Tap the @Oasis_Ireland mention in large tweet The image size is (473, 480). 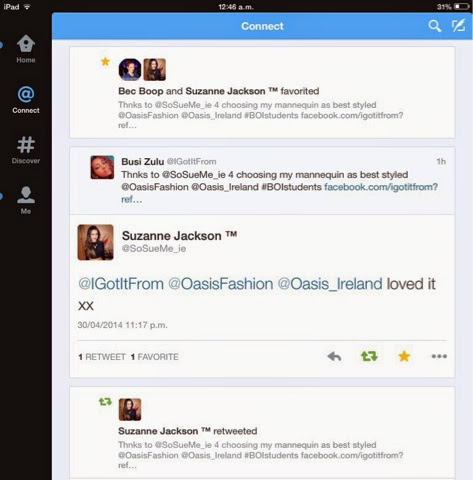click(330, 284)
